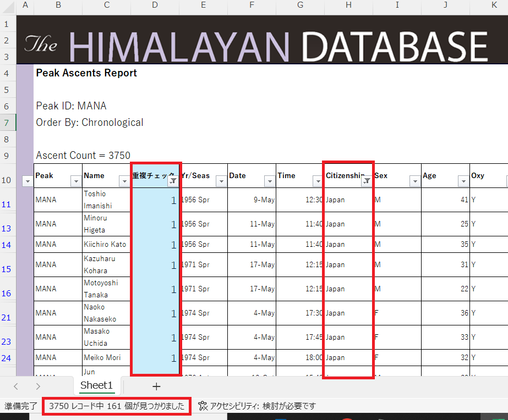
Task: Switch to the Sheet1 tab
Action: click(x=96, y=385)
